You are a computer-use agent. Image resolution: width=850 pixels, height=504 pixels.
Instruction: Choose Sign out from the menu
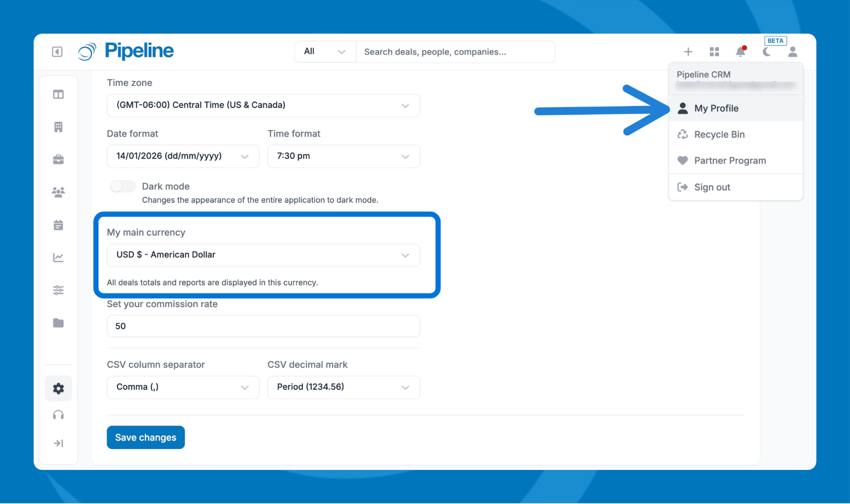point(712,187)
